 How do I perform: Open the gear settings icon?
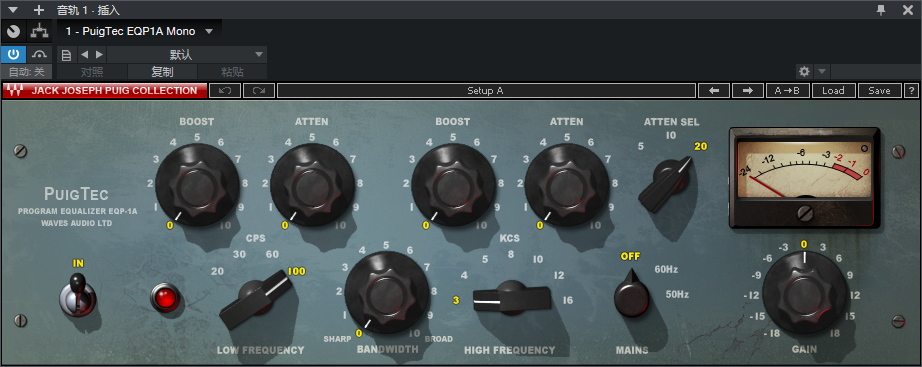click(x=804, y=72)
